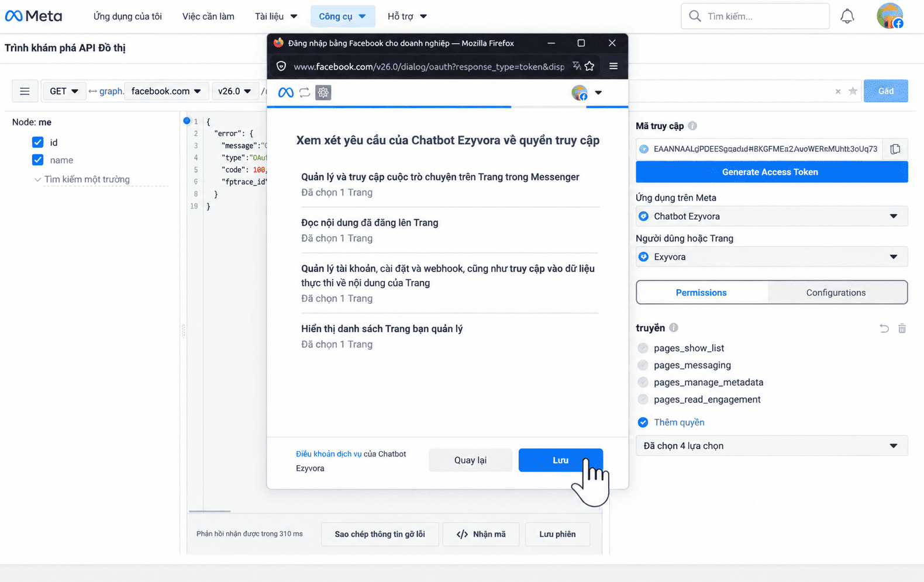Click the Meta icon inside the login dialog
Viewport: 924px width, 582px height.
[286, 92]
